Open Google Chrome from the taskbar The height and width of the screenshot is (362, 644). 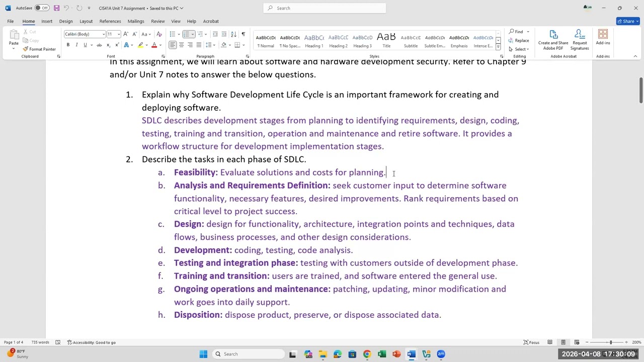(x=367, y=354)
